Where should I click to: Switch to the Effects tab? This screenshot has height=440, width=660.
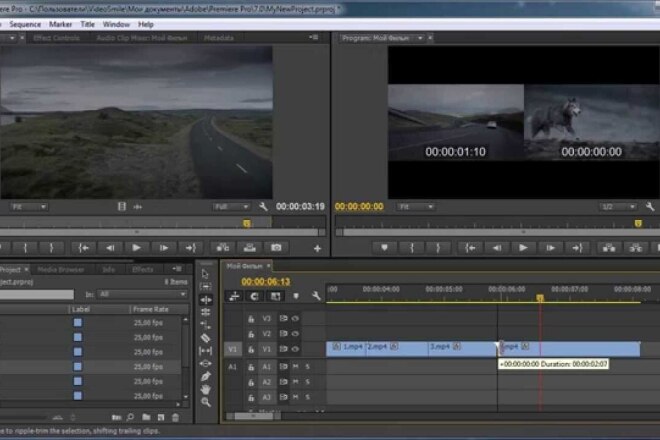coord(143,269)
